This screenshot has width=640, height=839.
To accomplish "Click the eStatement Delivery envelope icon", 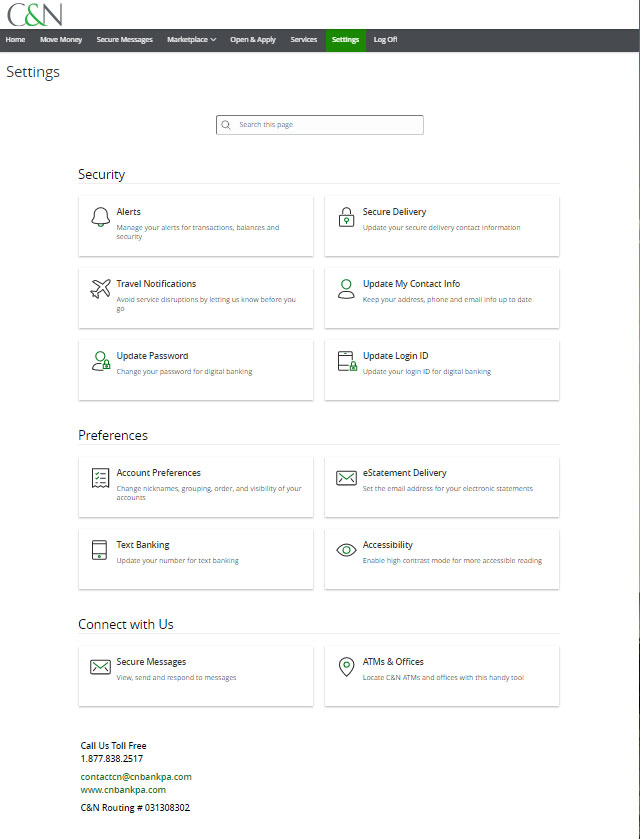I will [x=346, y=478].
